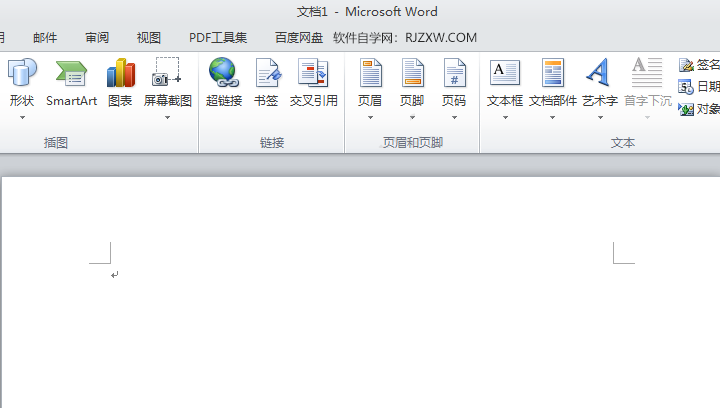Click the 文本 group label

[623, 143]
